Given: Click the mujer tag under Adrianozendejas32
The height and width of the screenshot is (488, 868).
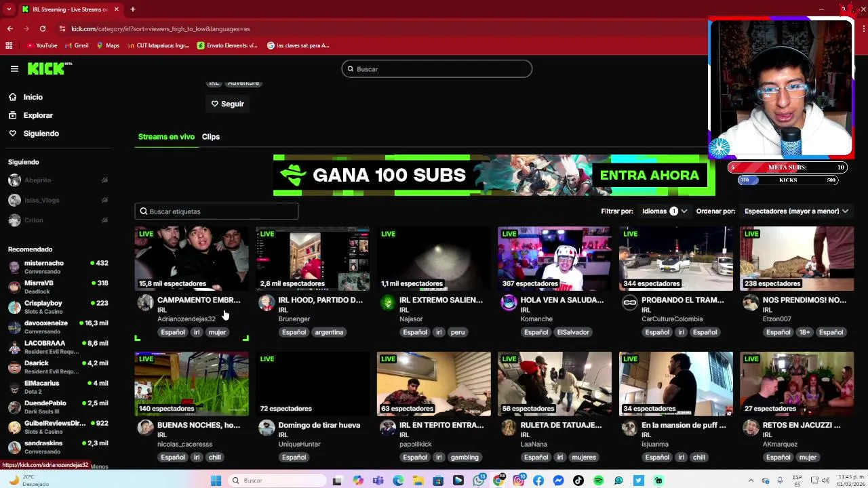Looking at the screenshot, I should point(217,332).
